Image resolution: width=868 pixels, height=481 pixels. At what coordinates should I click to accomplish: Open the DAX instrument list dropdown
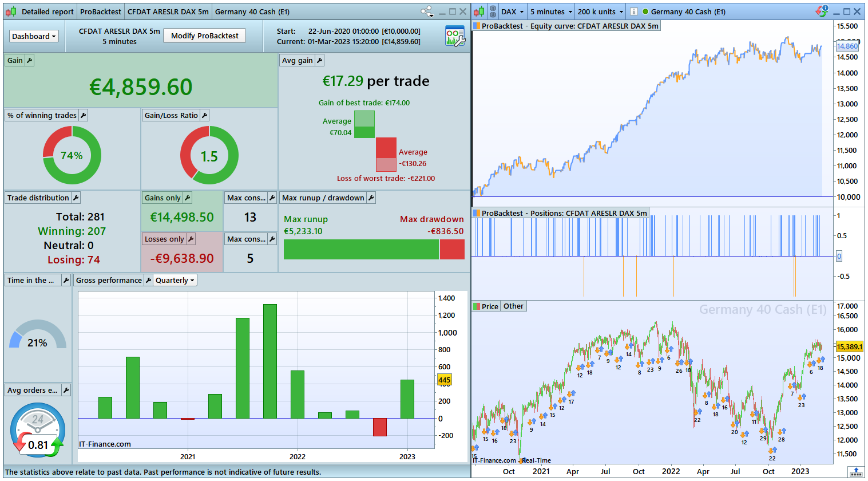click(512, 11)
